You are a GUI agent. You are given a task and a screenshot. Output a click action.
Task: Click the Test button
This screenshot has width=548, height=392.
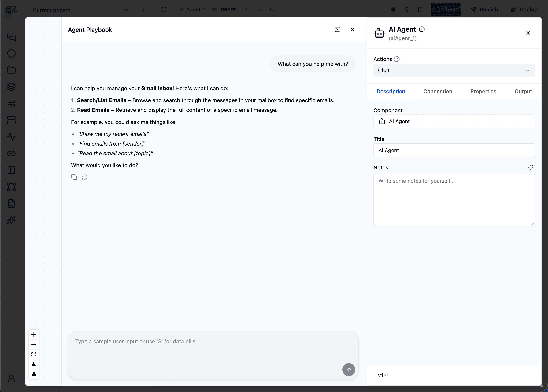click(446, 10)
